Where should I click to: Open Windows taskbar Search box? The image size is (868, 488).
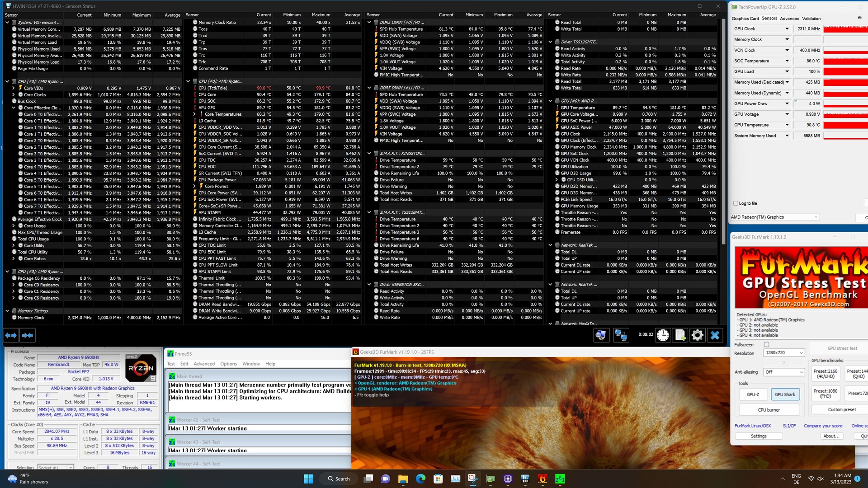tap(339, 479)
